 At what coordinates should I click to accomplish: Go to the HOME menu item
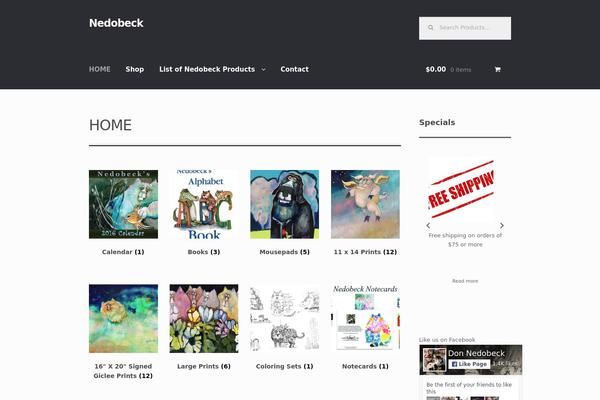[x=99, y=69]
